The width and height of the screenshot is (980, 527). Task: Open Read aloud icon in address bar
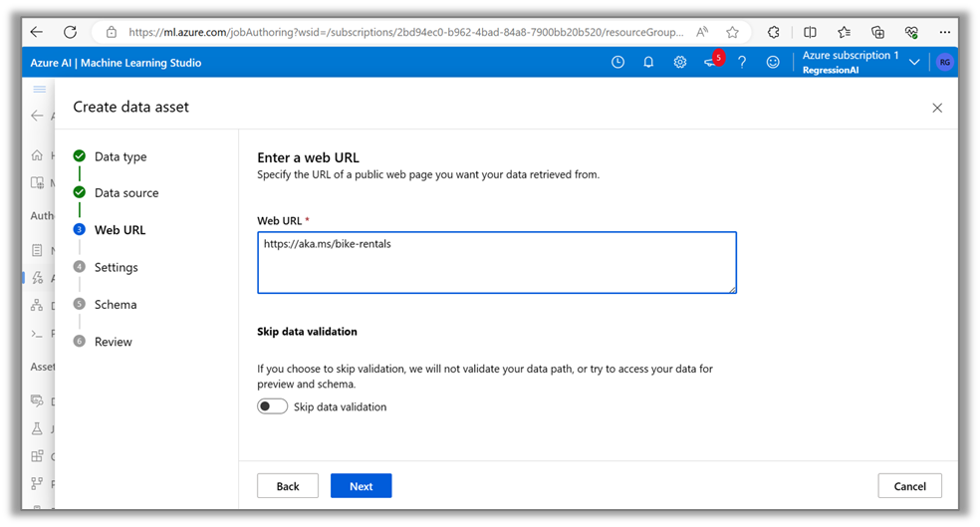tap(702, 32)
